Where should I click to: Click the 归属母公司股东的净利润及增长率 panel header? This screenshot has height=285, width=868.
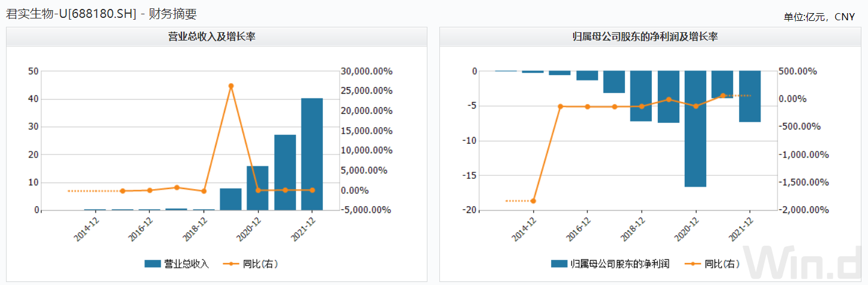click(x=650, y=37)
